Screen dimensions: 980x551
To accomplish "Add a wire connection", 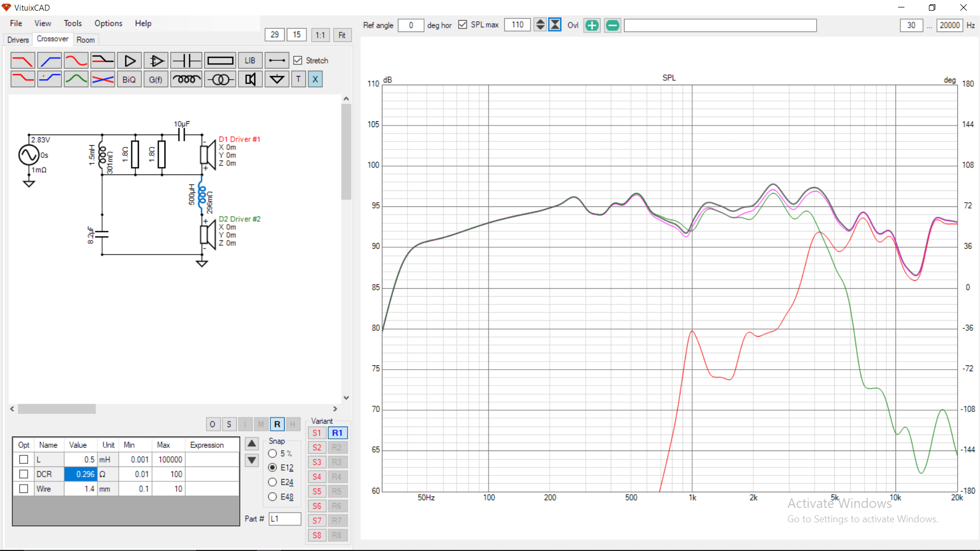I will 277,61.
